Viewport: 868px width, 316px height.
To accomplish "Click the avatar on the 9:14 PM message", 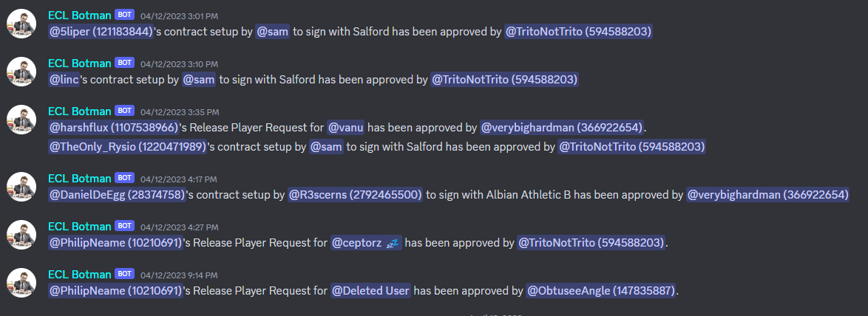I will click(21, 282).
